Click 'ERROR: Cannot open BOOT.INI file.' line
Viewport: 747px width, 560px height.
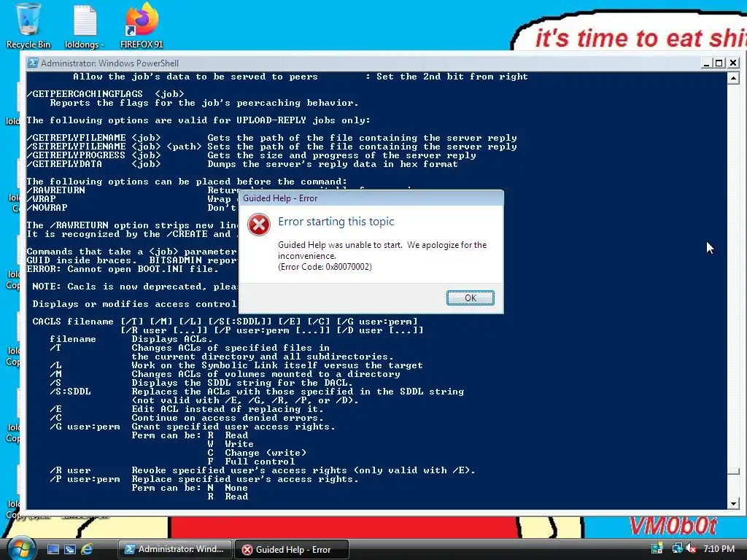123,269
